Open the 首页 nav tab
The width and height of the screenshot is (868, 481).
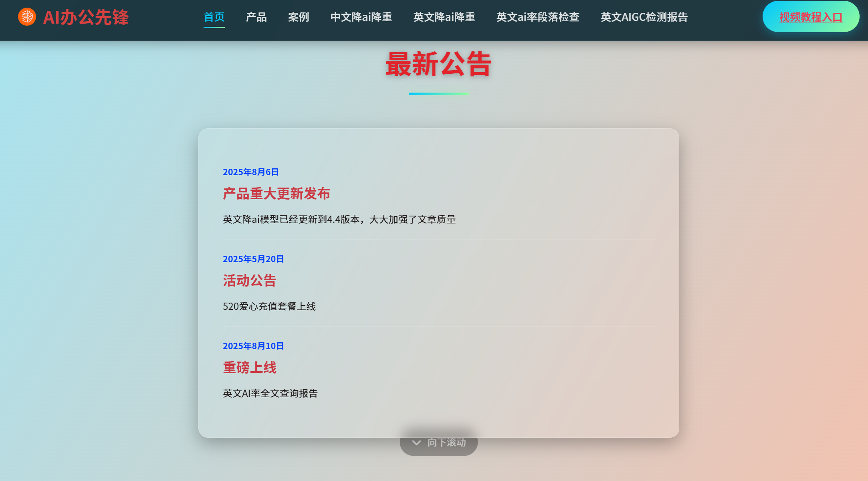tap(214, 17)
